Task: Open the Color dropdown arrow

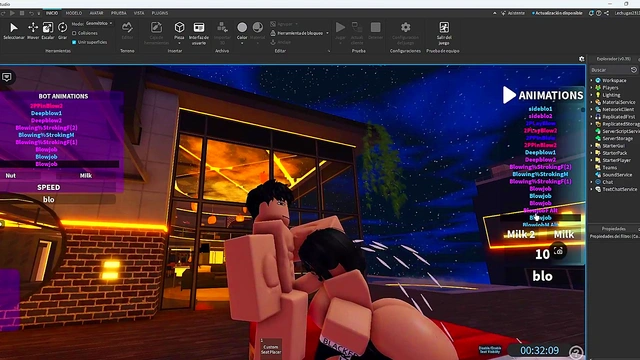Action: point(242,43)
